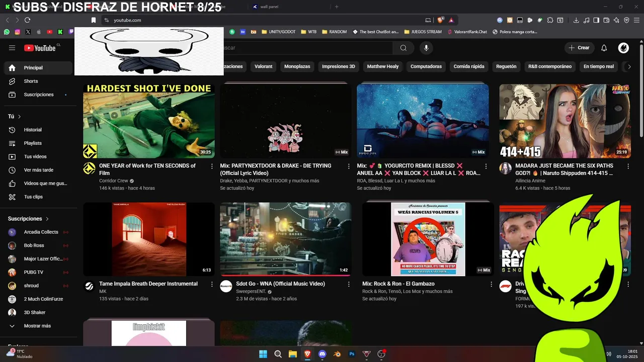Viewport: 644px width, 362px height.
Task: Bookmark this page with the bookmark icon
Action: click(94, 20)
